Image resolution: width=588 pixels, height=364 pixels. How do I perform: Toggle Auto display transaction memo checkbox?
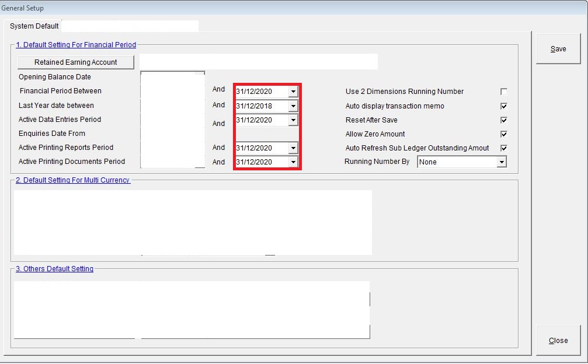point(504,106)
